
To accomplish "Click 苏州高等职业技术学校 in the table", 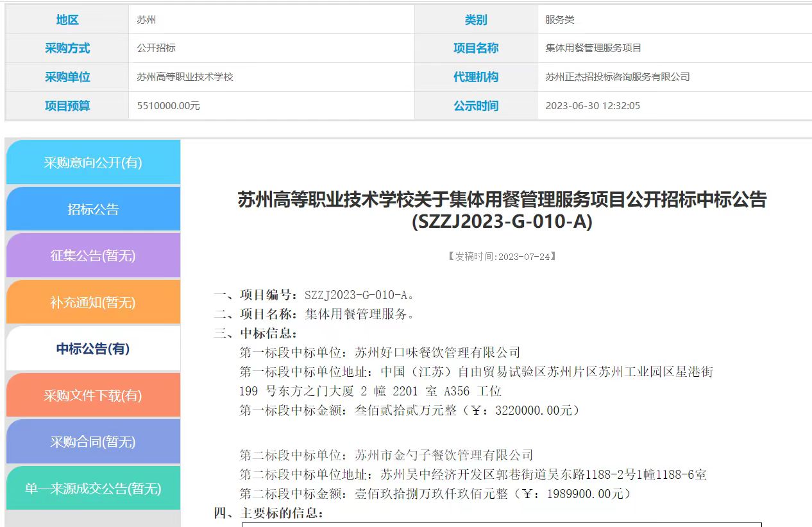I will pyautogui.click(x=185, y=77).
